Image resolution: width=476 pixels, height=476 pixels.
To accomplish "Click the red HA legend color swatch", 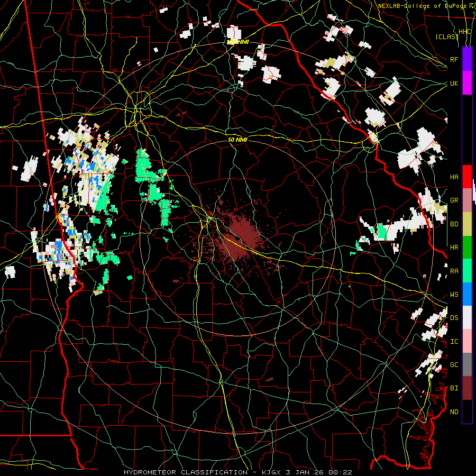I will [x=467, y=177].
